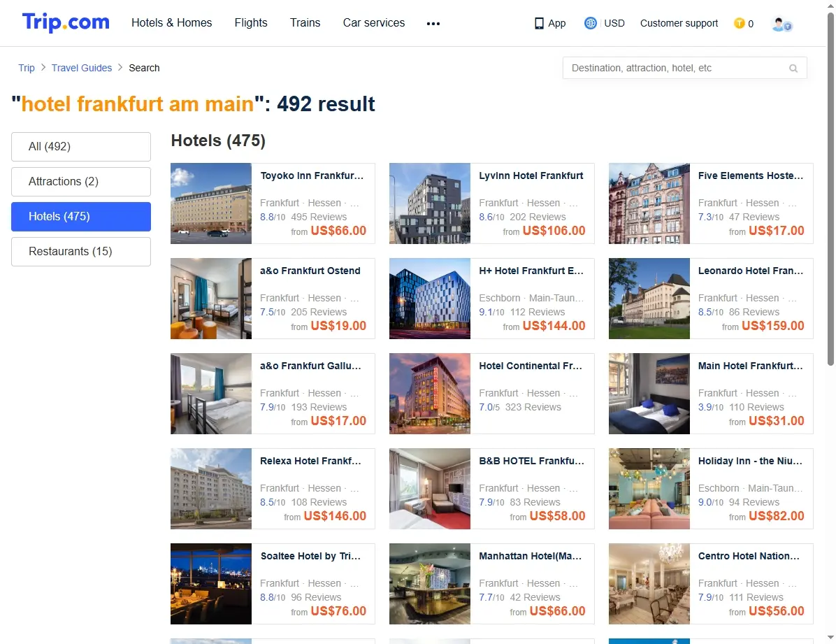The width and height of the screenshot is (836, 644).
Task: Select the Attractions (2) filter
Action: [x=81, y=181]
